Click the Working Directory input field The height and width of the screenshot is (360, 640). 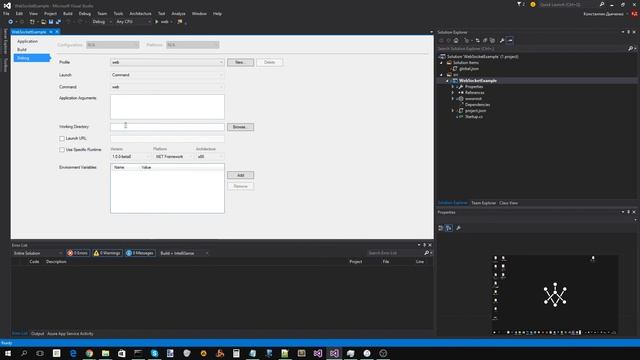pos(167,127)
